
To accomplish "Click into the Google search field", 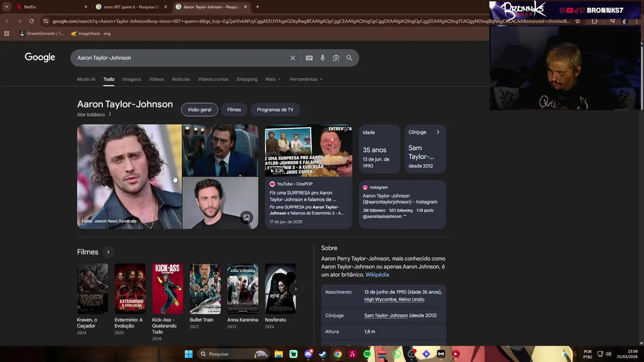I will click(x=181, y=58).
